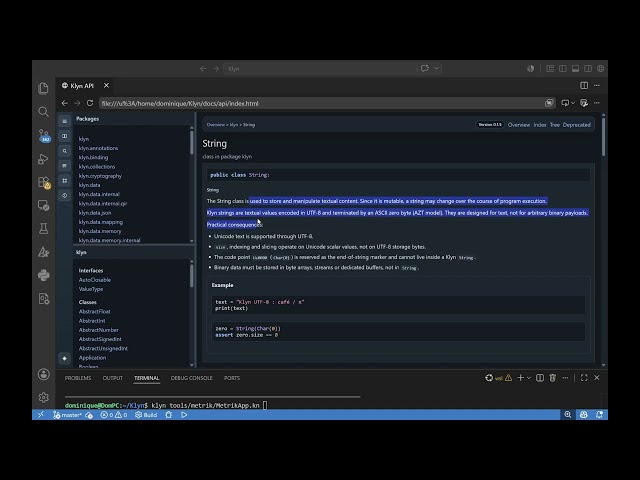
Task: Open the klyn.annotations package
Action: coord(98,148)
